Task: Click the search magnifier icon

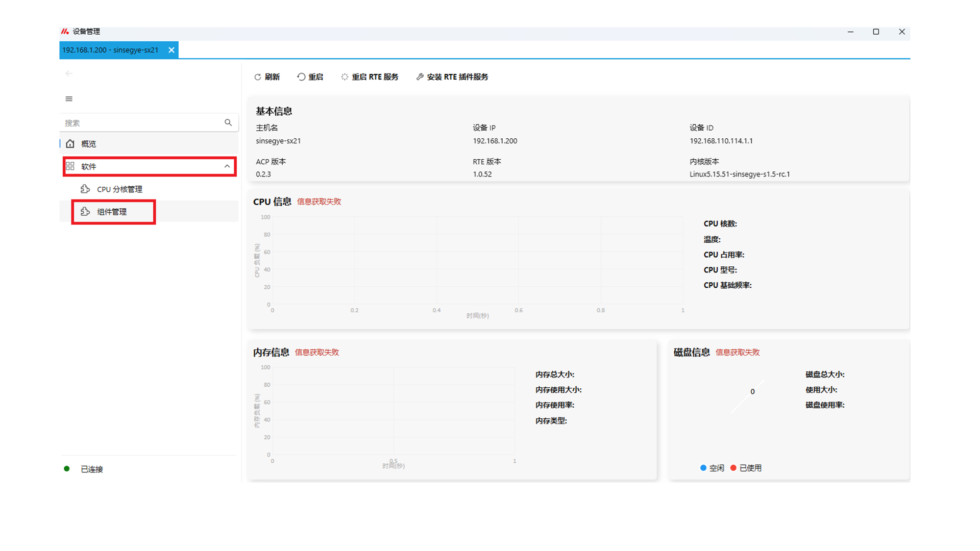Action: [228, 122]
